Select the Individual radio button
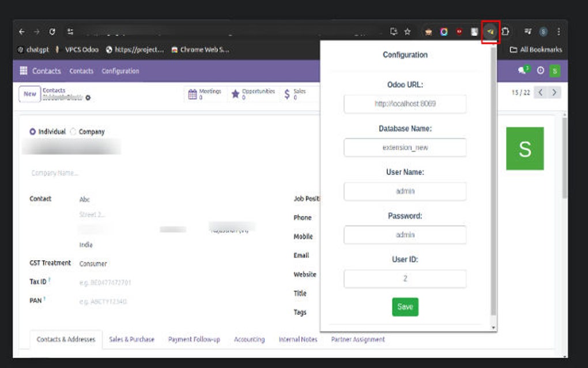The height and width of the screenshot is (368, 588). (33, 132)
